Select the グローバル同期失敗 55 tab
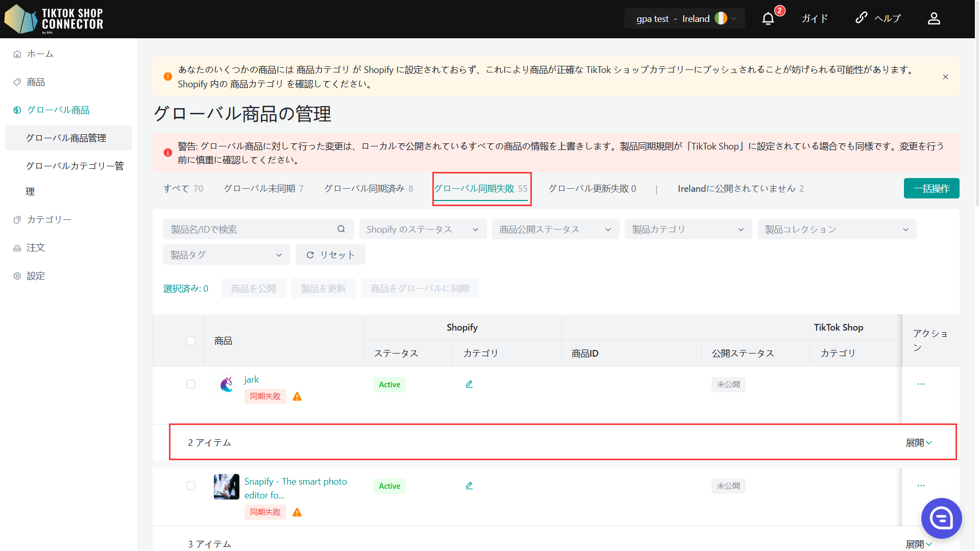Image resolution: width=980 pixels, height=551 pixels. point(481,189)
